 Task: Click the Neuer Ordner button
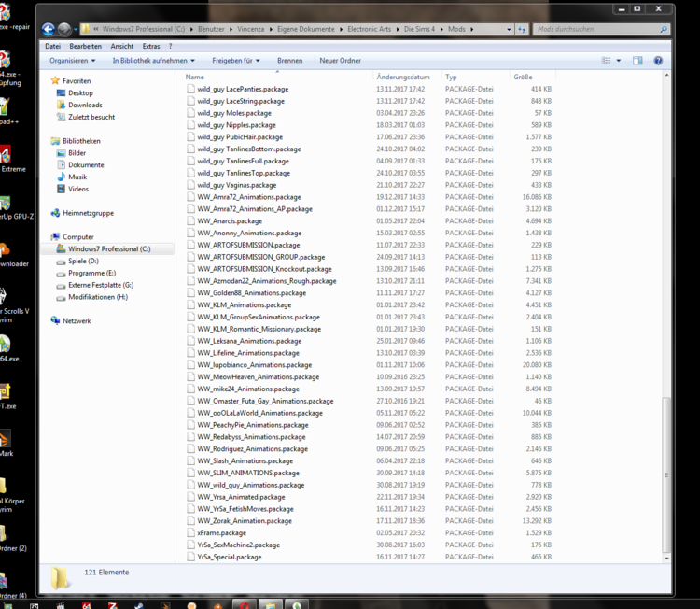[340, 61]
